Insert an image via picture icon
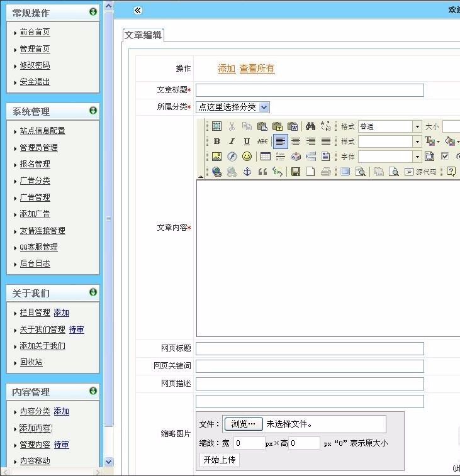 point(216,157)
